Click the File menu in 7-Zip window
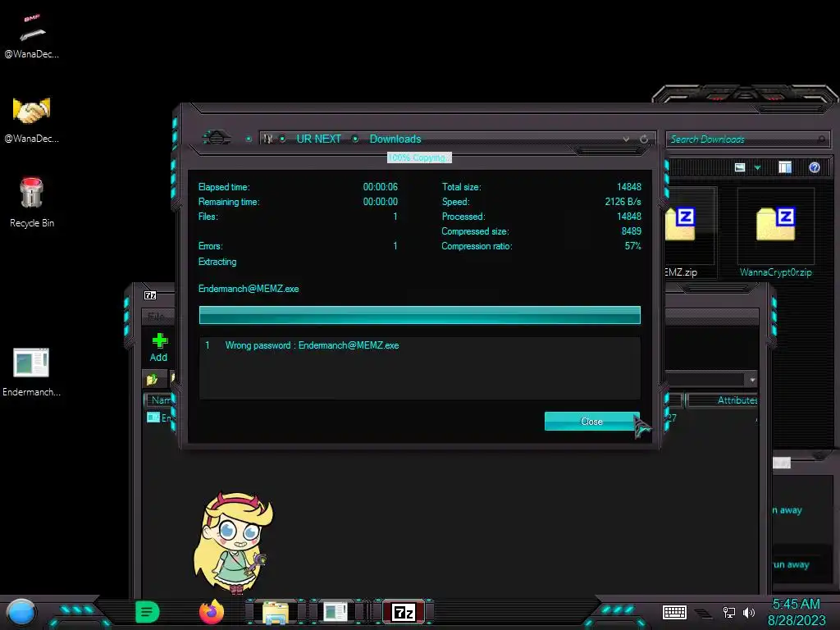Image resolution: width=840 pixels, height=630 pixels. (x=155, y=316)
